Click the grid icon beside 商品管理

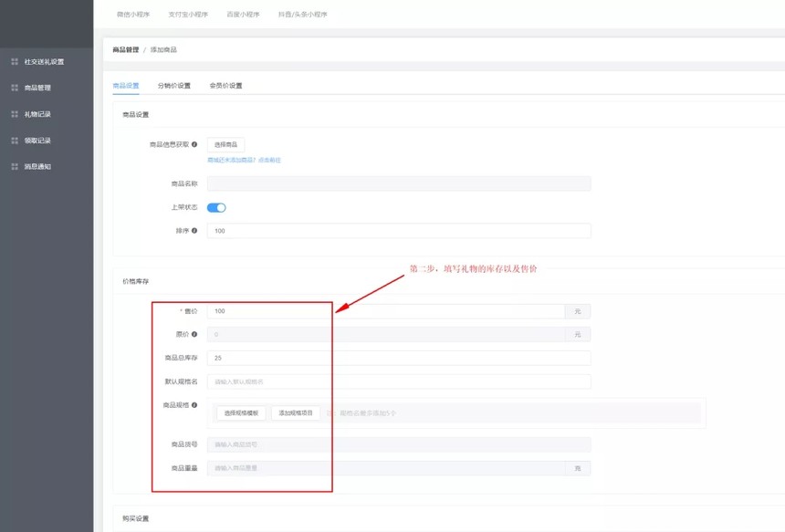click(x=14, y=89)
